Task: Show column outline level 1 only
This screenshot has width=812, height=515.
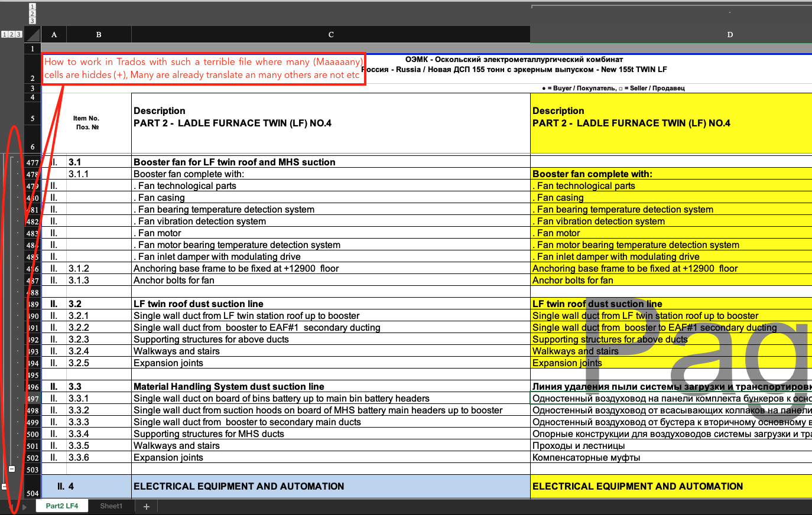Action: pos(33,6)
